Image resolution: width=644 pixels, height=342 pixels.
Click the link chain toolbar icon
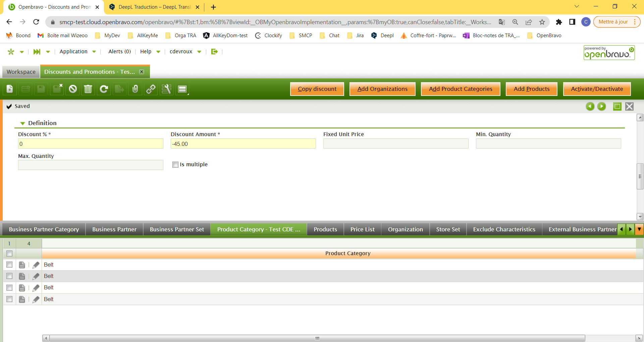(151, 89)
